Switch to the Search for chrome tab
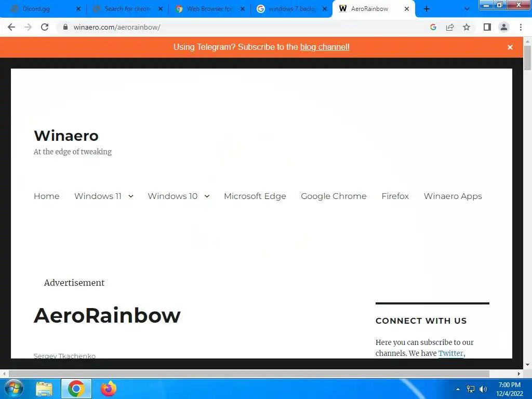532x399 pixels. tap(128, 9)
